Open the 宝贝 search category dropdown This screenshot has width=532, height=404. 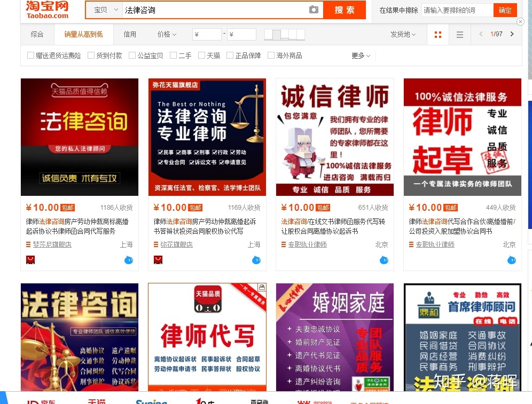click(x=105, y=9)
